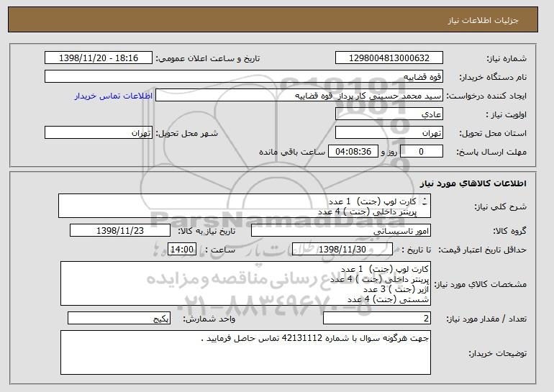Click the specification line آژیر (جنت) 3 عدد
Screen dimensions: 554x392
pos(396,289)
